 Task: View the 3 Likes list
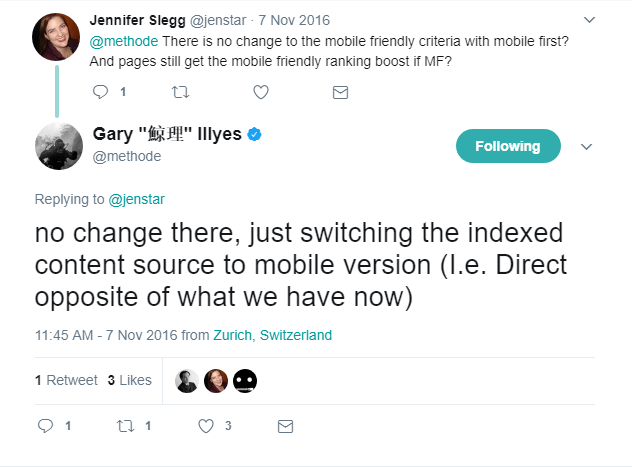pyautogui.click(x=129, y=380)
